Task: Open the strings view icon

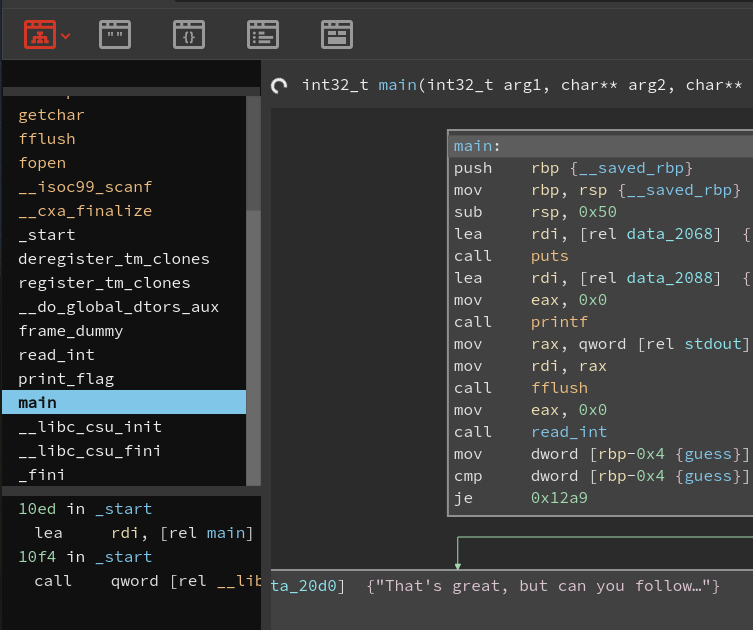Action: tap(115, 35)
